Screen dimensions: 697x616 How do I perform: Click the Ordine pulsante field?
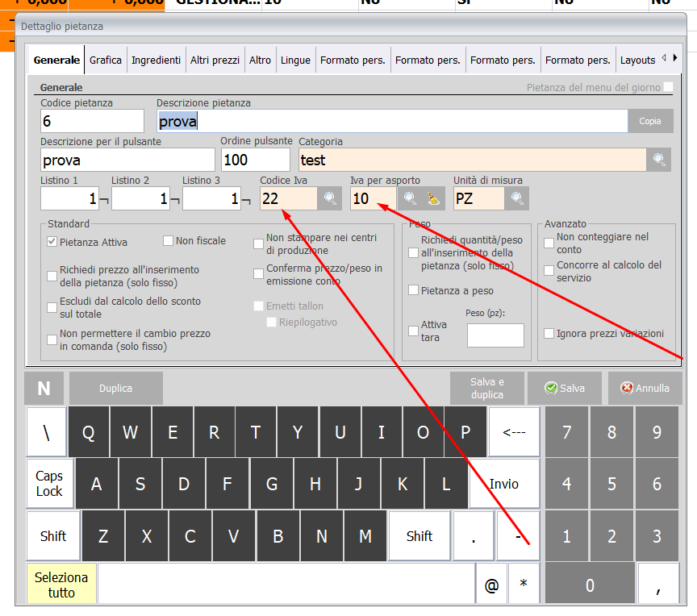click(256, 160)
